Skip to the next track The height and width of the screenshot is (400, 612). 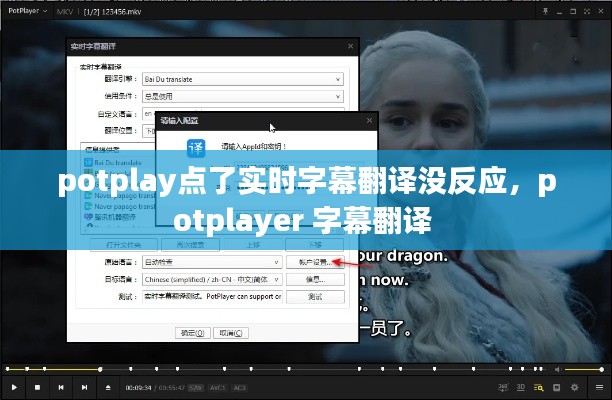click(x=84, y=387)
